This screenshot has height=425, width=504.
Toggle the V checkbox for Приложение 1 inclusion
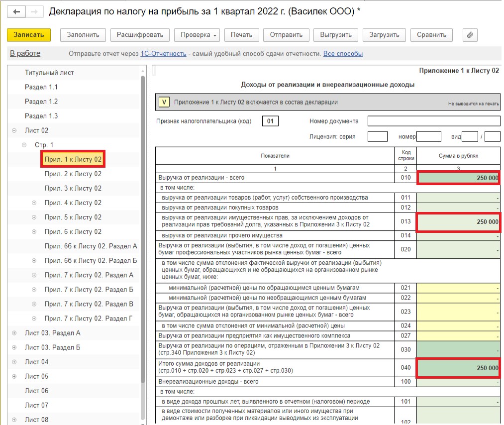point(164,102)
